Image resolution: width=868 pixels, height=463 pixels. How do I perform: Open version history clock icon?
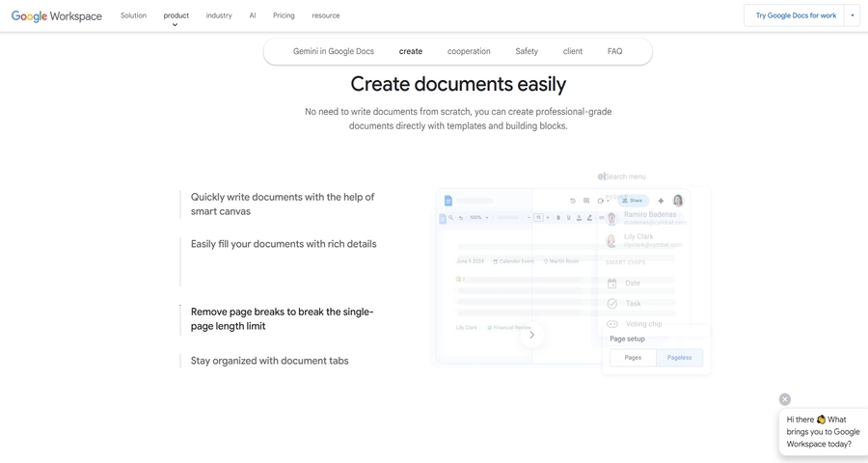pyautogui.click(x=573, y=201)
